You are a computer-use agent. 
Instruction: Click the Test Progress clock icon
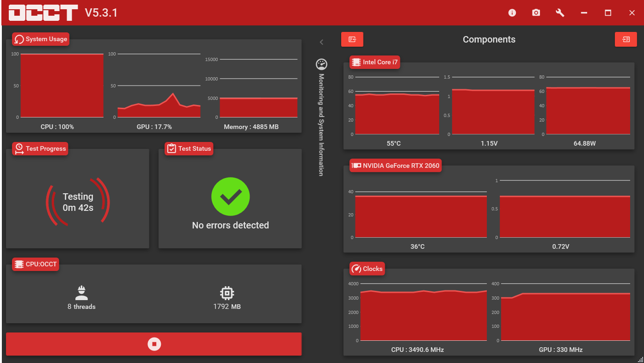coord(19,149)
